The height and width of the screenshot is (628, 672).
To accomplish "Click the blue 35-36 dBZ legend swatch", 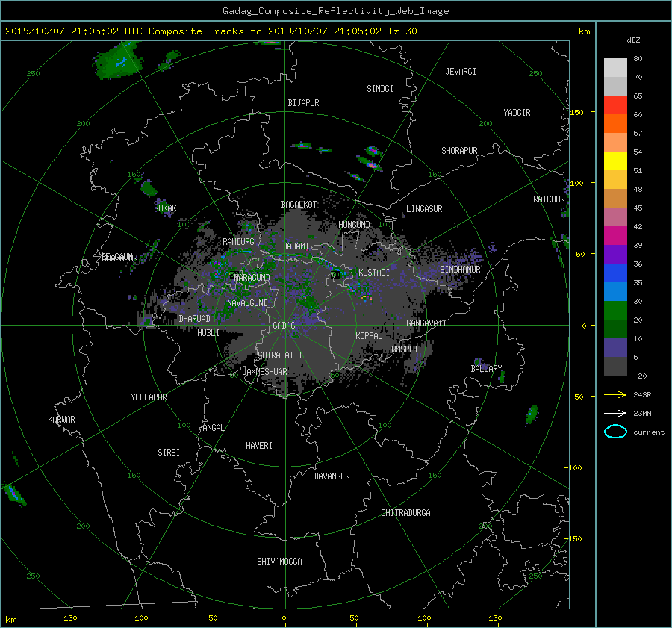I will [x=615, y=273].
